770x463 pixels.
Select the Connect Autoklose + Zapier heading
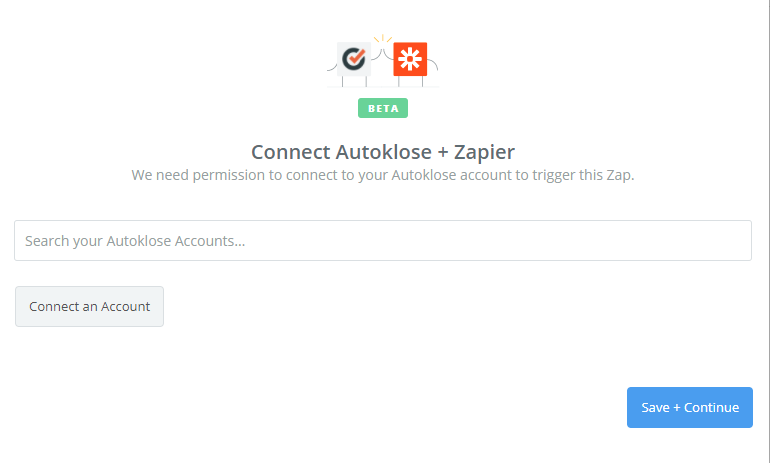(383, 152)
